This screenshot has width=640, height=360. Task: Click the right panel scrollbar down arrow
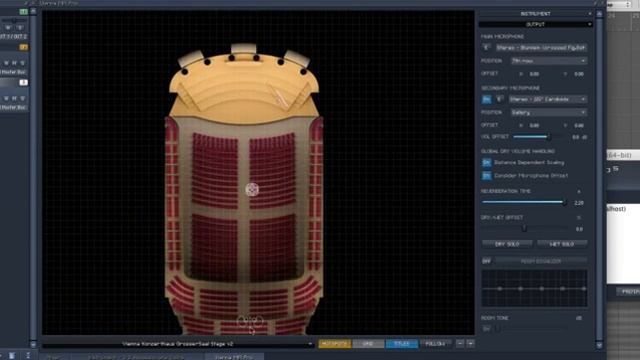[599, 345]
